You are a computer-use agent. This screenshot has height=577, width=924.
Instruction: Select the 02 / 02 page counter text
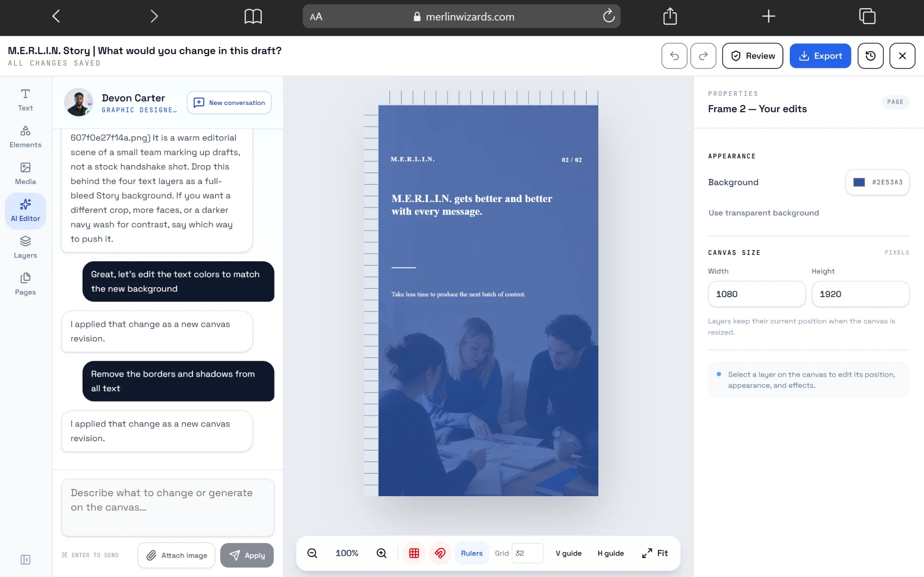tap(572, 160)
